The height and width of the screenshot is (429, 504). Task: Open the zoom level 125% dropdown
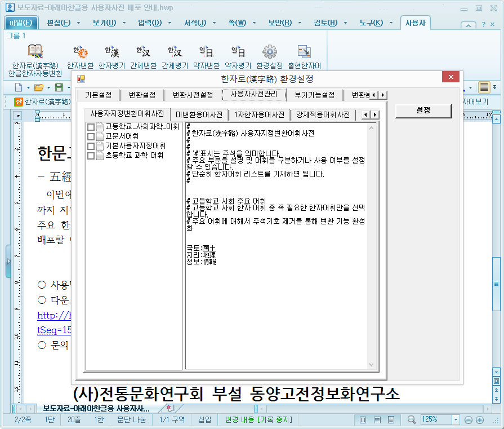click(x=456, y=419)
